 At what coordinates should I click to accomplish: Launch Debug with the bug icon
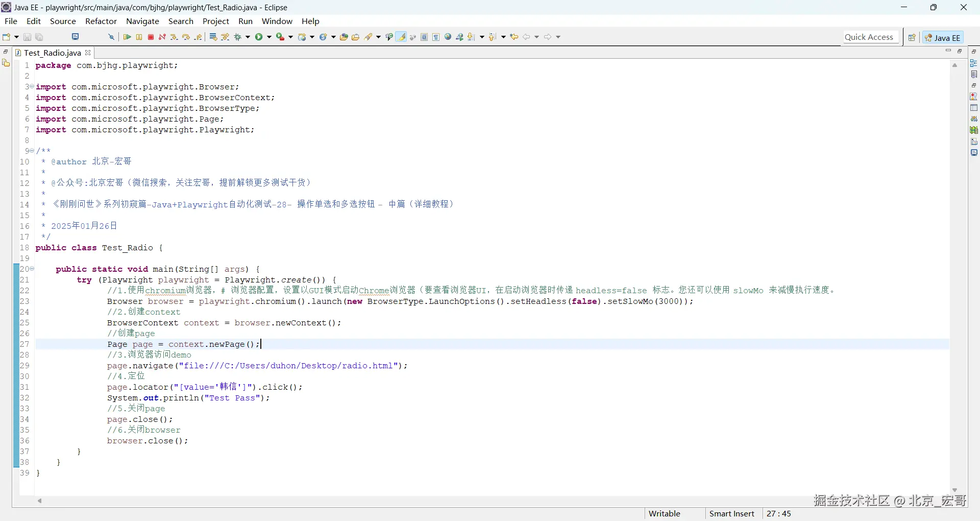[237, 37]
